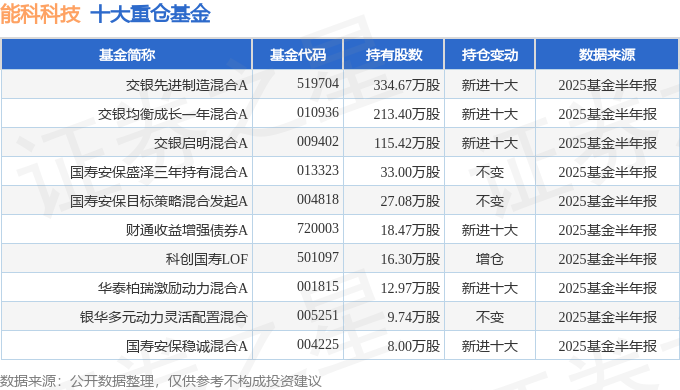Click the 数据来源 column header
Image resolution: width=680 pixels, height=390 pixels.
tap(607, 55)
